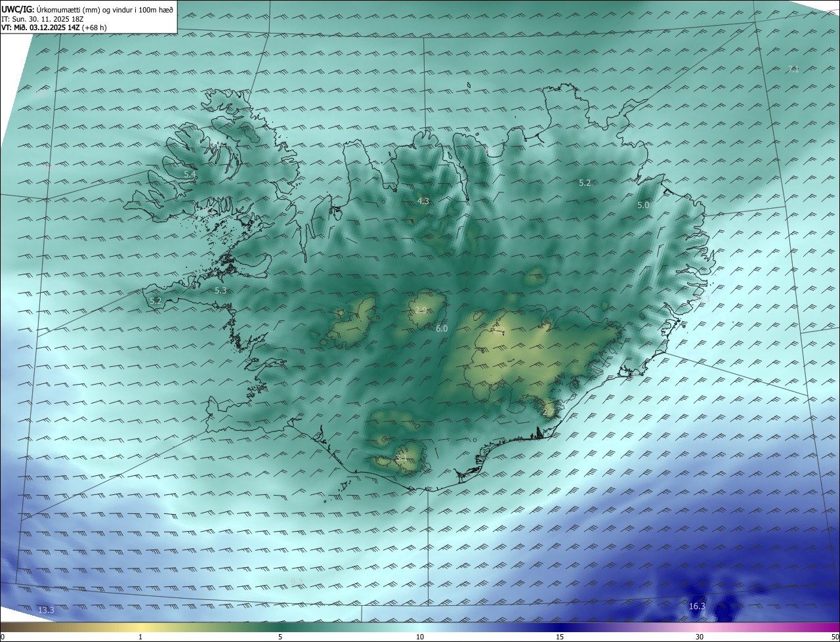Click the 10 tick on the color scale
Viewport: 840px width, 642px height.
click(x=420, y=637)
